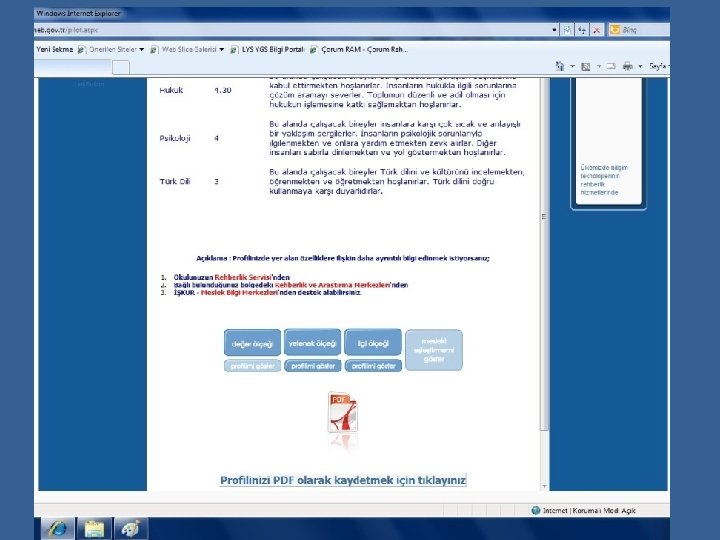Click the page vertical scrollbar thumb

coord(544,254)
